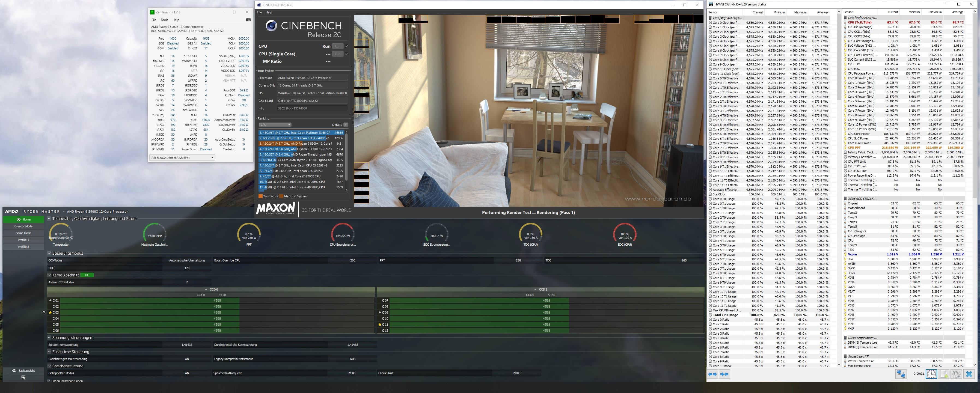Click the dot marker on core C 01
The height and width of the screenshot is (393, 980).
click(x=50, y=300)
